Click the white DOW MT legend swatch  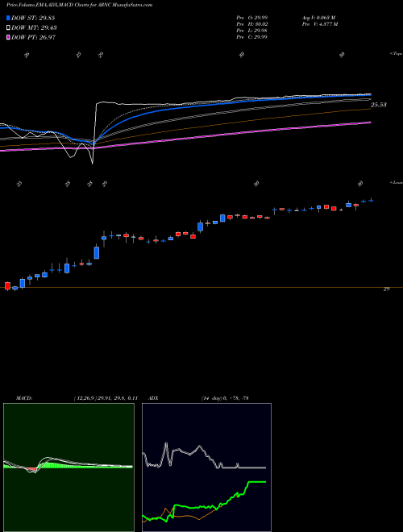pyautogui.click(x=9, y=28)
